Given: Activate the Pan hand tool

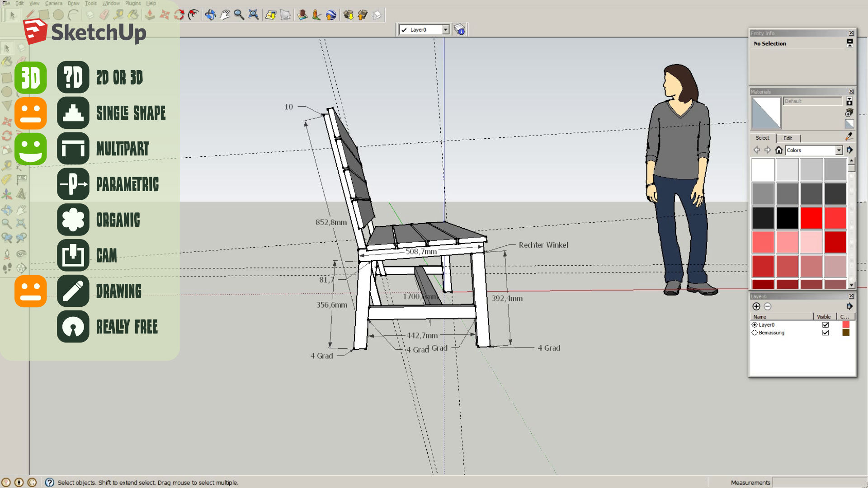Looking at the screenshot, I should 225,15.
